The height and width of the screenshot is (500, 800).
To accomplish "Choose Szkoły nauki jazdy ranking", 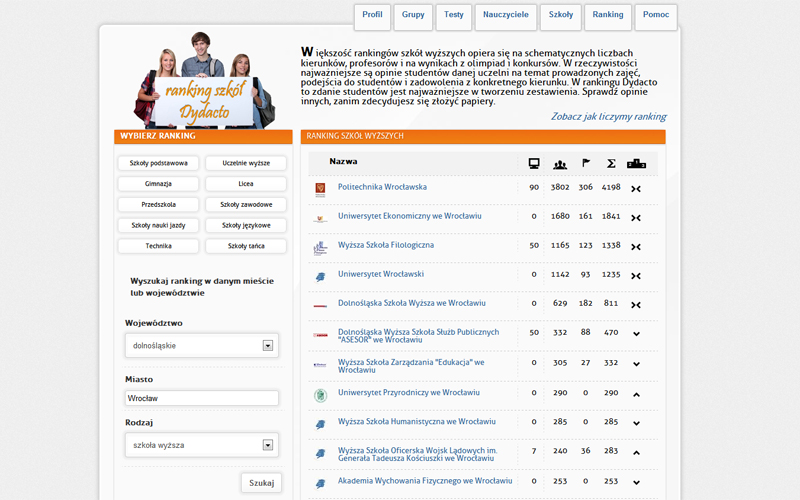I will tap(158, 226).
